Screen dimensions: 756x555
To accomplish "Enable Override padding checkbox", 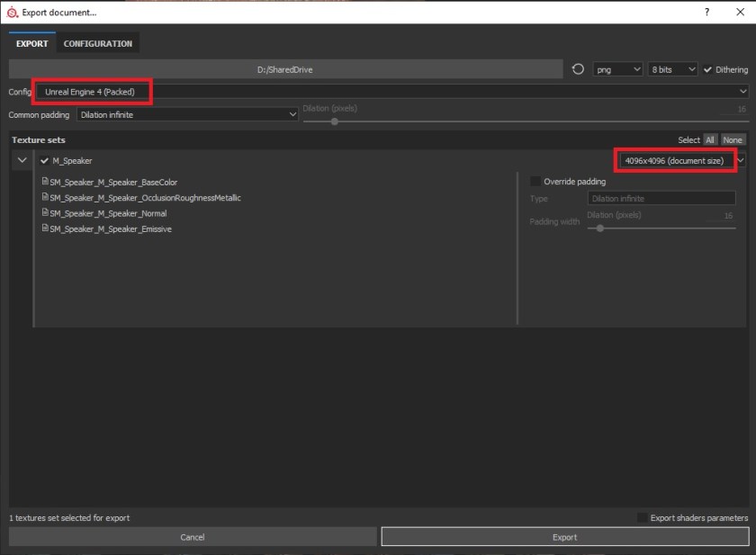I will click(536, 182).
